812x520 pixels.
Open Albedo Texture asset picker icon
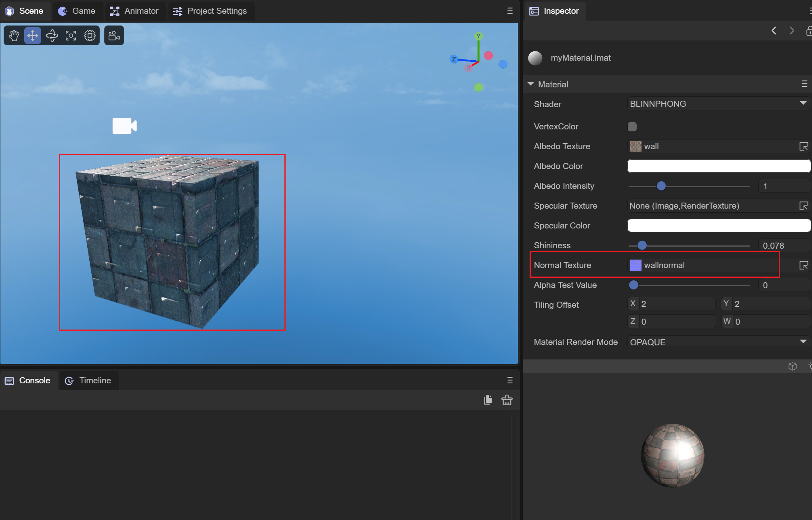[x=804, y=146]
